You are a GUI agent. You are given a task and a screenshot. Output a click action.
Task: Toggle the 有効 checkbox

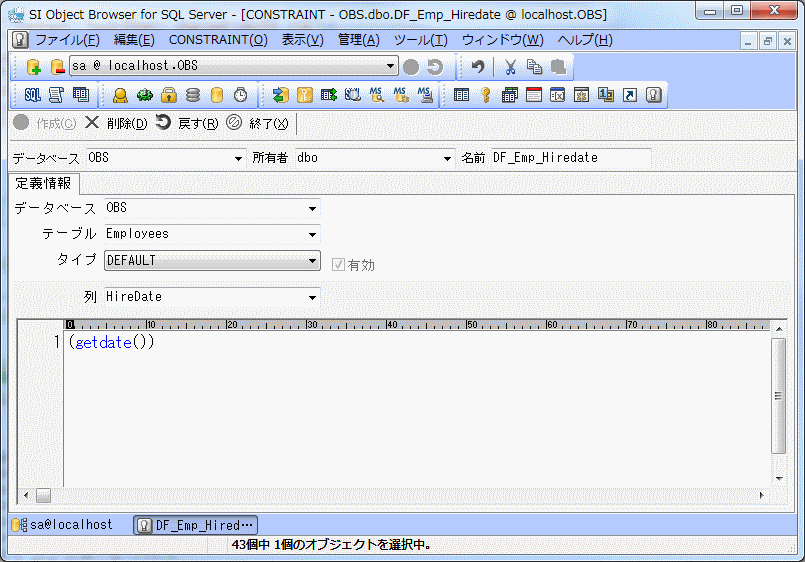click(x=339, y=265)
